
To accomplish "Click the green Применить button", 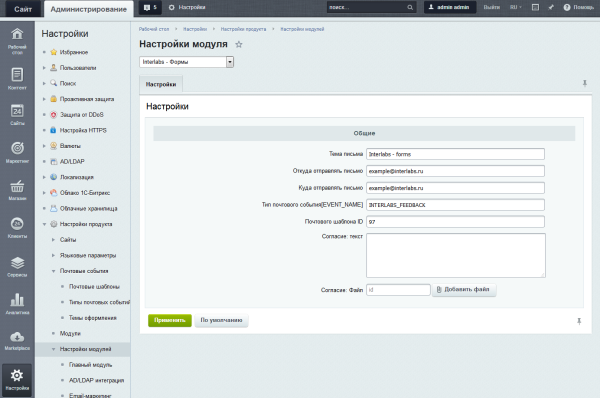I will 170,320.
